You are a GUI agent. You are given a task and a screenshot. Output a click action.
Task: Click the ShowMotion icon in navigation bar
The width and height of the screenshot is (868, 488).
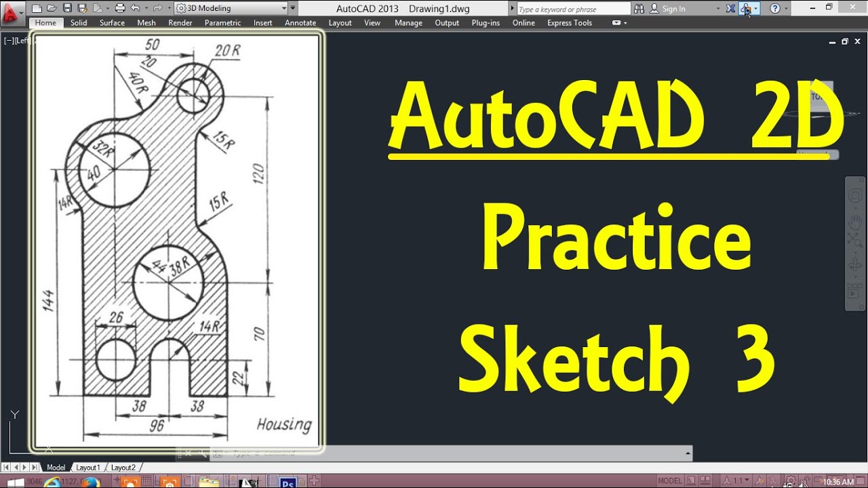pyautogui.click(x=854, y=291)
